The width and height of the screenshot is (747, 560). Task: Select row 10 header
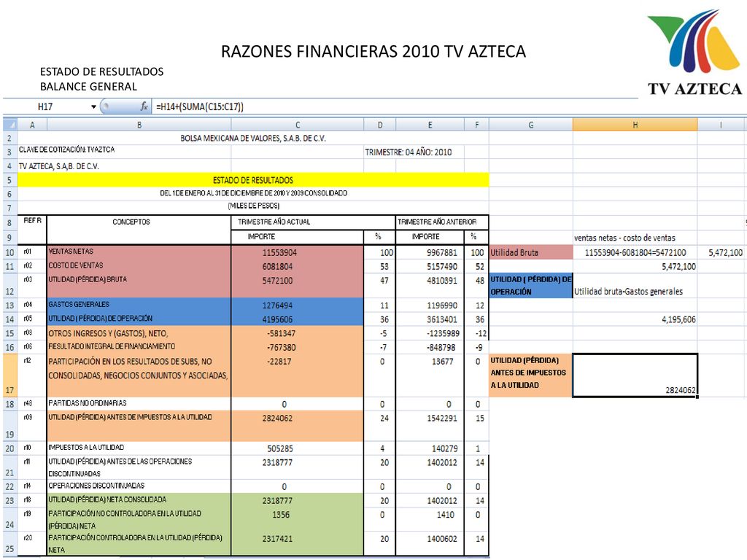coord(10,252)
